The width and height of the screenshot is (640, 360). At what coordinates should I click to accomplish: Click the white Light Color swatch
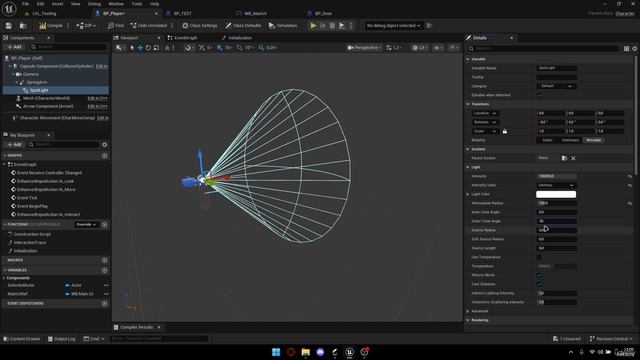click(556, 194)
